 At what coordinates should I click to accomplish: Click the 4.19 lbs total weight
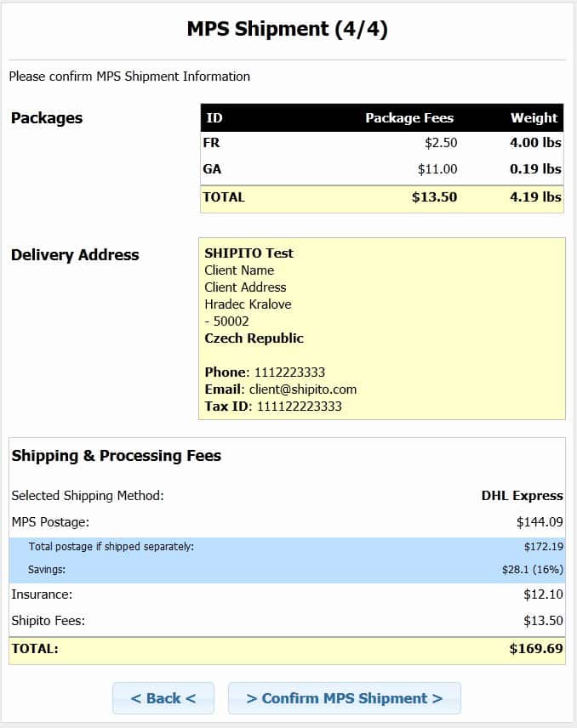[x=535, y=197]
